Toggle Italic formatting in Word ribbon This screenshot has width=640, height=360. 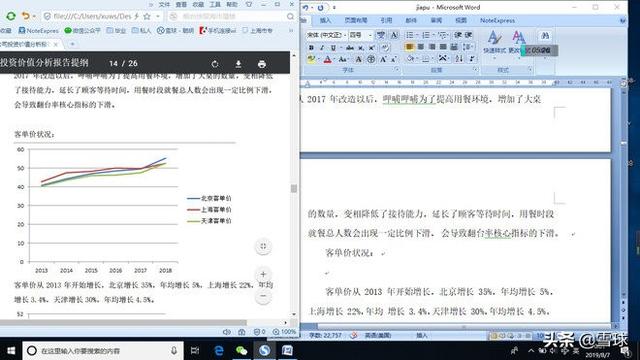(322, 48)
